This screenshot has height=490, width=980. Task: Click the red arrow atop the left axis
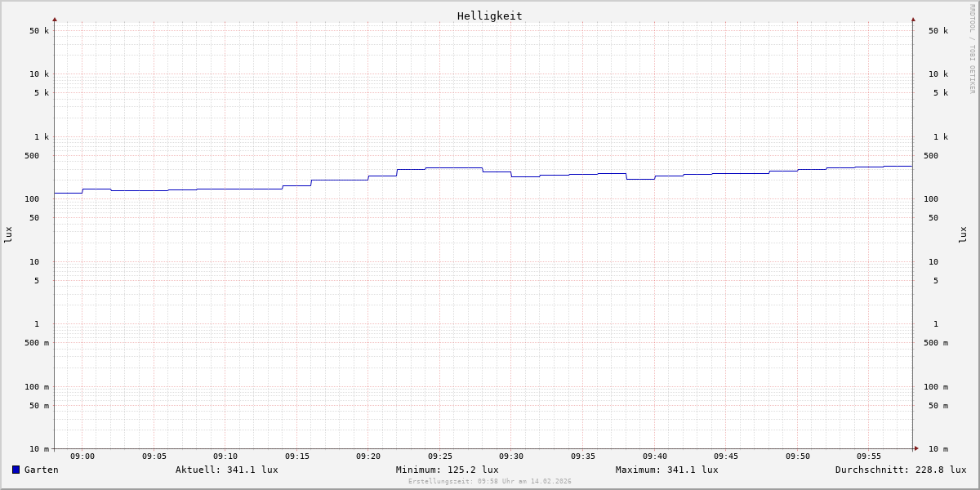55,19
